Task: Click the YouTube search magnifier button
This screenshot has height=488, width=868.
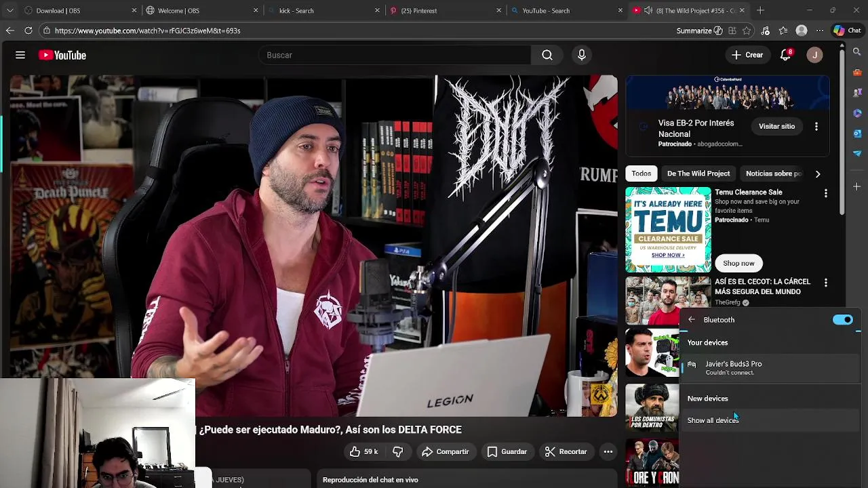Action: point(547,55)
